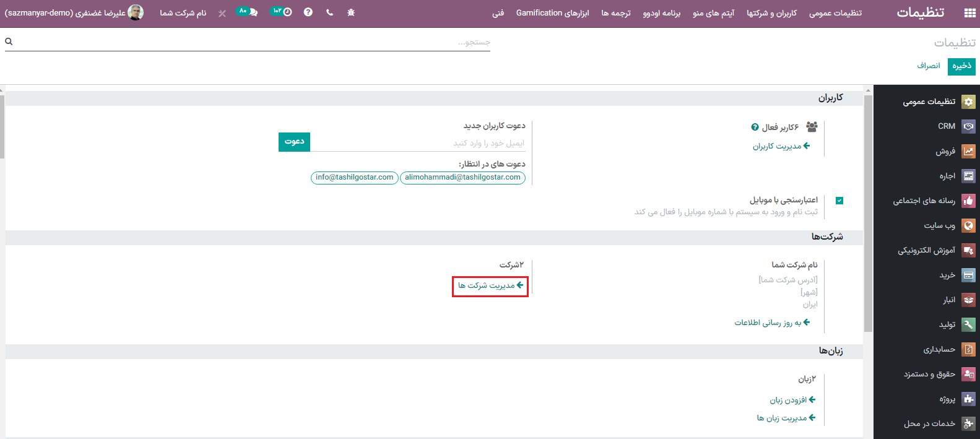Click the debug bug icon in top bar
Image resolution: width=980 pixels, height=439 pixels.
(351, 12)
